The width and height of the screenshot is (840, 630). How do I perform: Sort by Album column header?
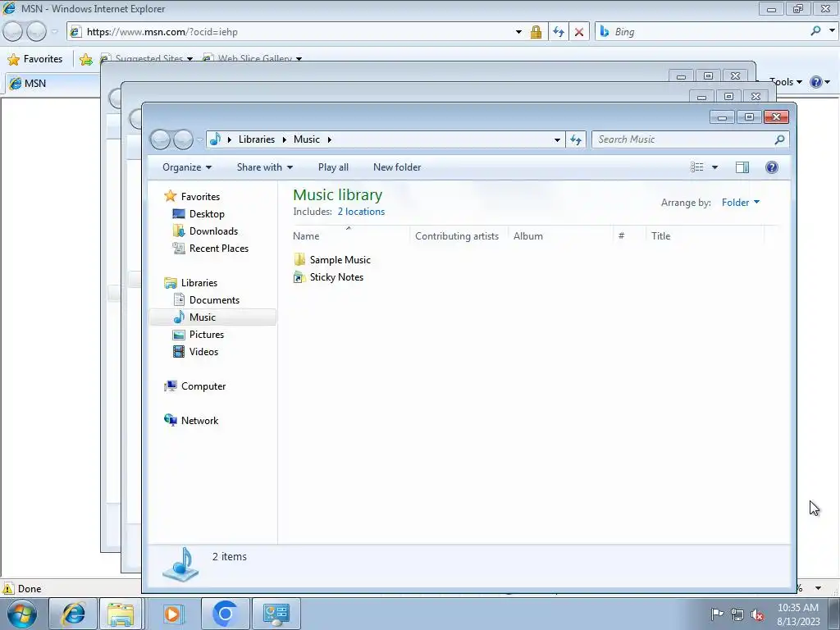(559, 235)
